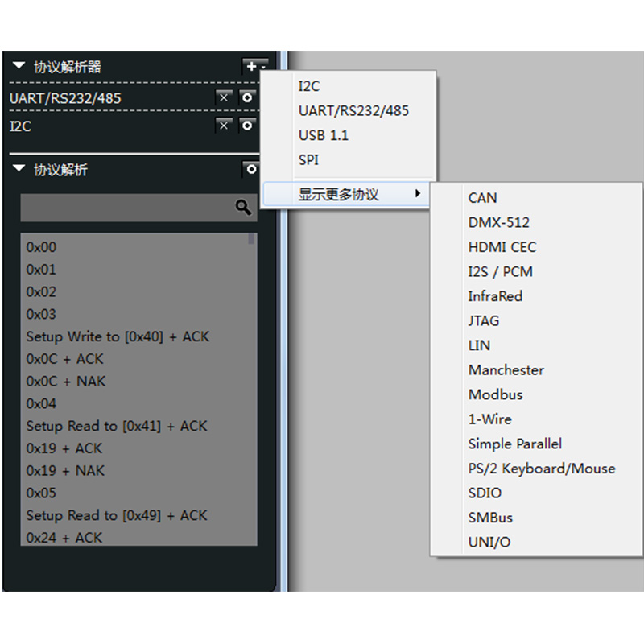
Task: Remove the I2C analyzer
Action: (x=224, y=126)
